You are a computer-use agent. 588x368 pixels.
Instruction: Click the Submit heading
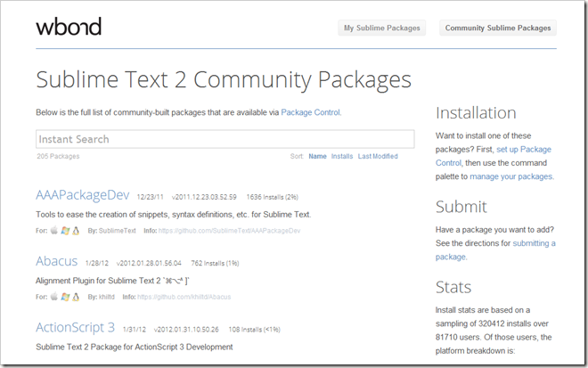point(461,207)
